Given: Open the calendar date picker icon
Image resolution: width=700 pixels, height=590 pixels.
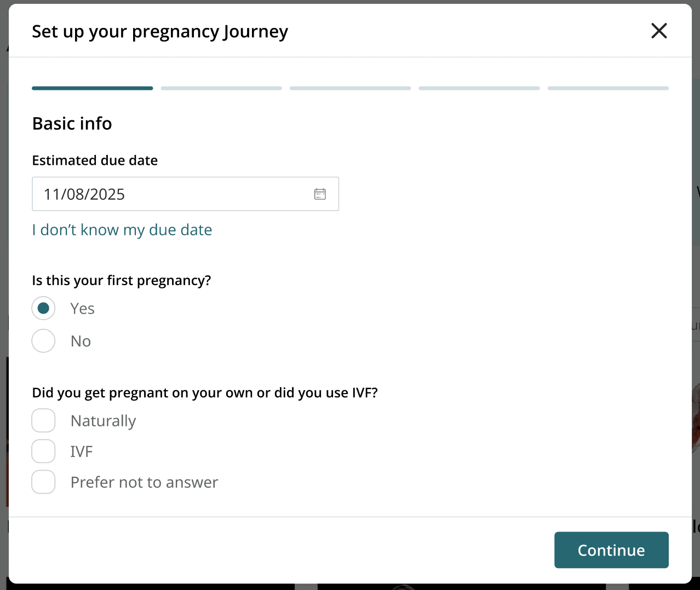Looking at the screenshot, I should click(320, 194).
